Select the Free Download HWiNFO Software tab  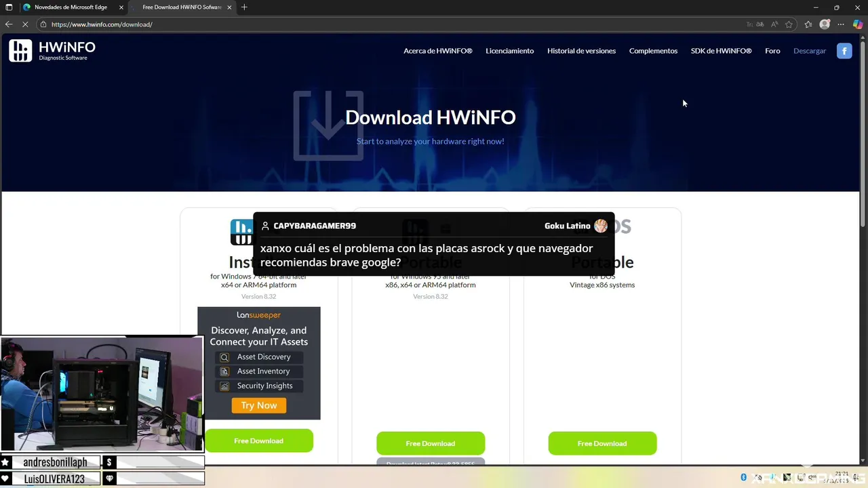(182, 7)
